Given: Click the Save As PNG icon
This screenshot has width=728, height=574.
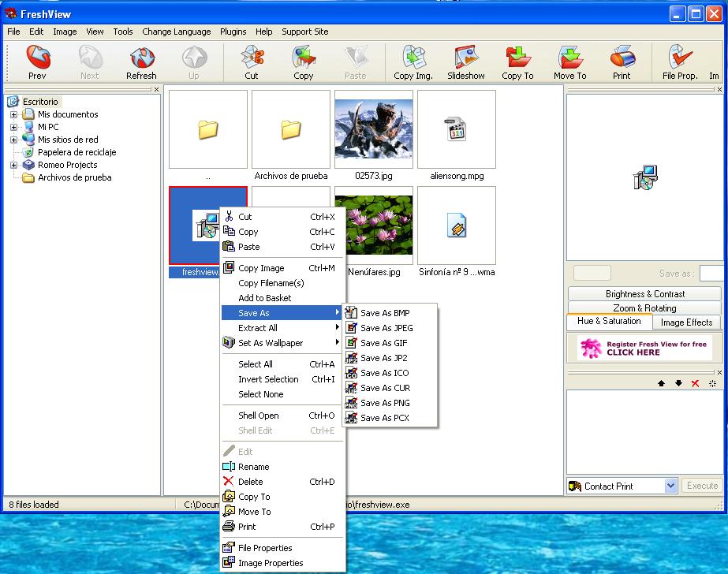Looking at the screenshot, I should coord(351,403).
